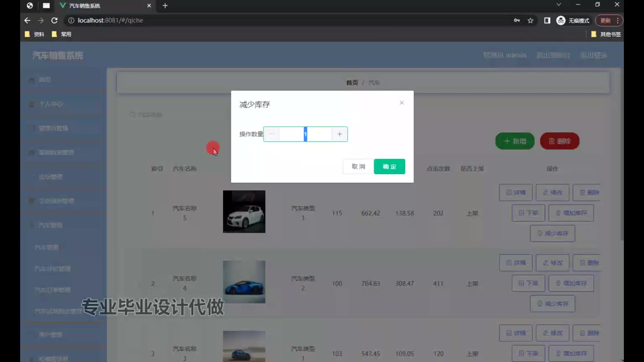Bookmark this page with star icon
Screen dimensions: 644x362
coord(530,20)
